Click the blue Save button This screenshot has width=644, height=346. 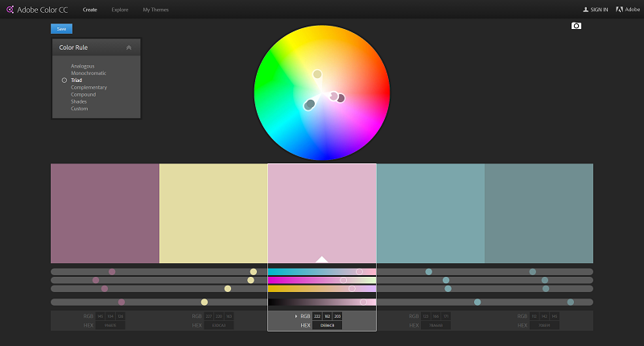(x=61, y=28)
